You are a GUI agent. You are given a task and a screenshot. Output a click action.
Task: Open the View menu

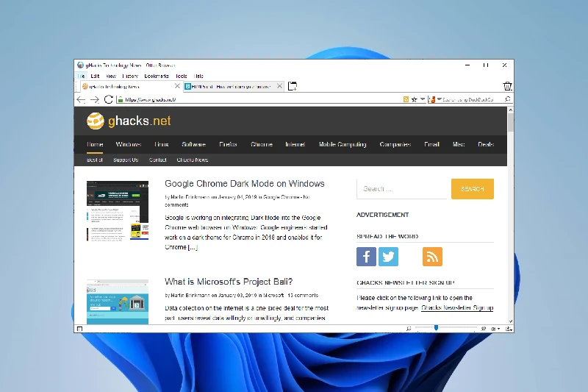(x=111, y=76)
